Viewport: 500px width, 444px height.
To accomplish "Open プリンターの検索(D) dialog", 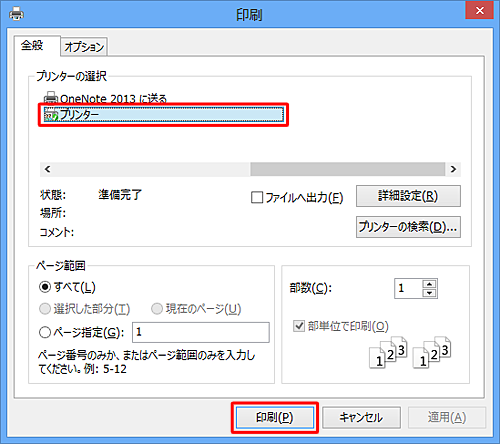I will pyautogui.click(x=408, y=227).
